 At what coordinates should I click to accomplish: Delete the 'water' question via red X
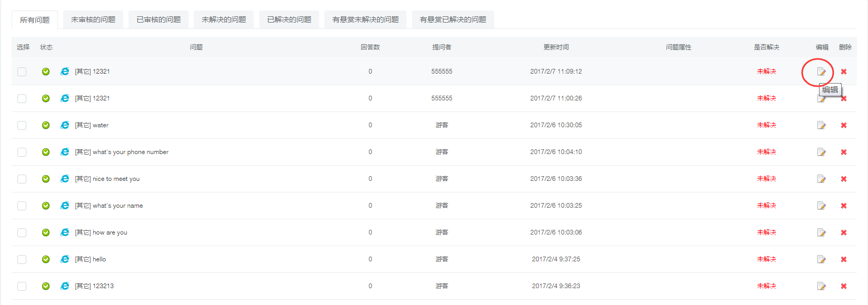point(843,125)
